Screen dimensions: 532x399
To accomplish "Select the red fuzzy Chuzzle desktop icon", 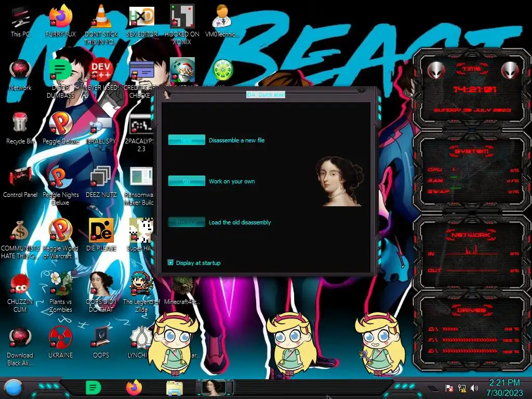I will [20, 292].
